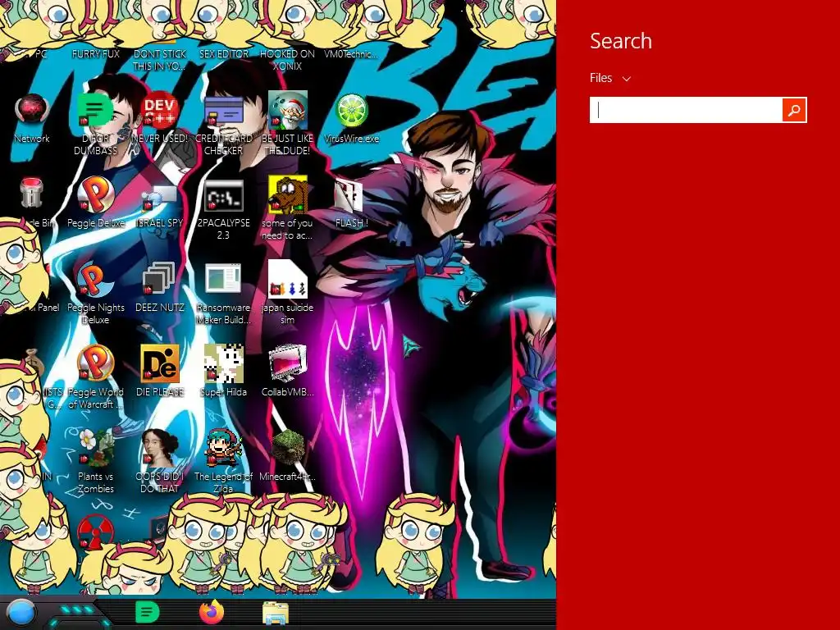Open the D FOR DUMBASS shortcut
The width and height of the screenshot is (840, 630).
click(95, 112)
